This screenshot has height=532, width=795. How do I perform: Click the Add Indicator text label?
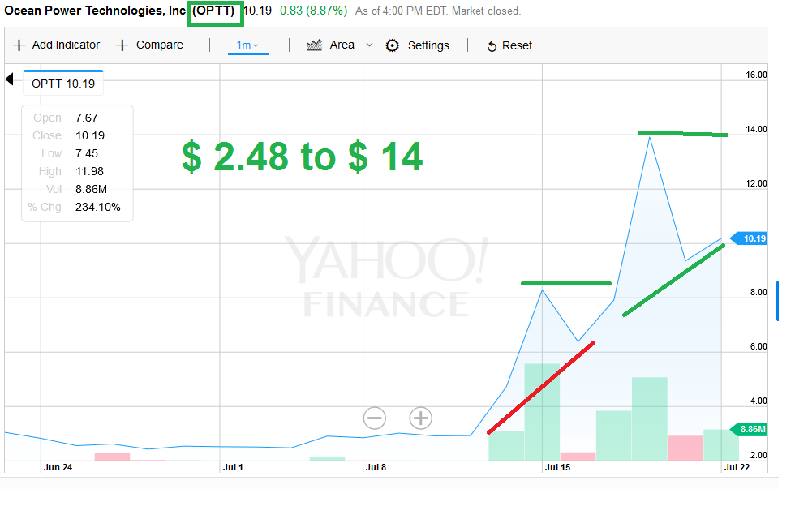pos(66,45)
